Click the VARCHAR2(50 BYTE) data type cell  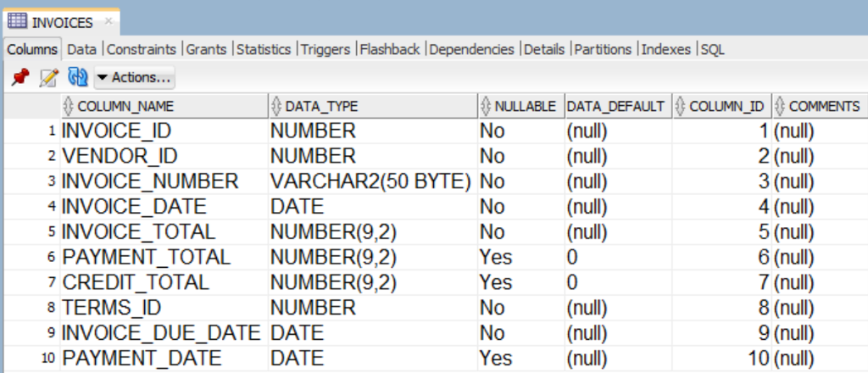click(373, 181)
